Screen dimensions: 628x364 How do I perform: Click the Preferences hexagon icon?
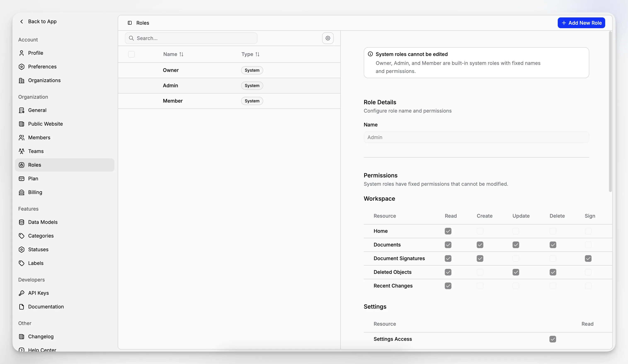coord(22,67)
